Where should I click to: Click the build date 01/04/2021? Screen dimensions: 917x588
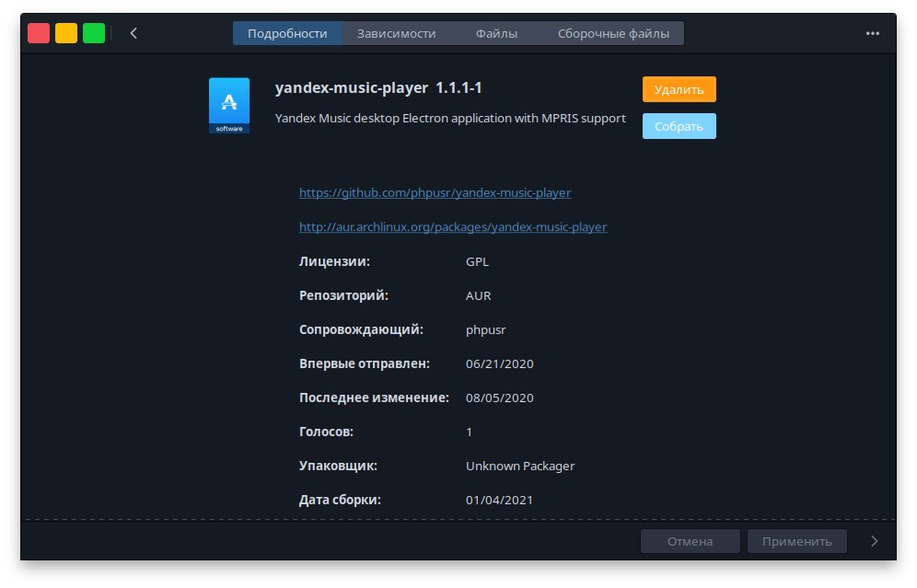coord(499,500)
